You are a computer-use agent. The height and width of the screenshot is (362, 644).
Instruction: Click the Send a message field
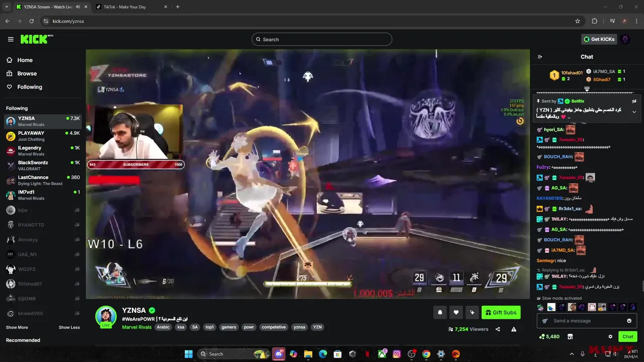coord(587,321)
